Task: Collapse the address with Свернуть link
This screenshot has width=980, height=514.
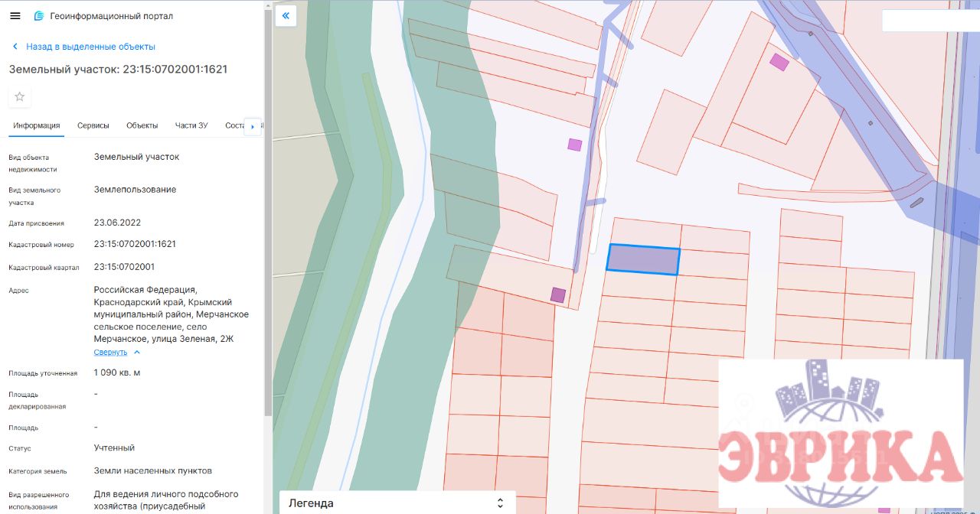Action: tap(116, 352)
